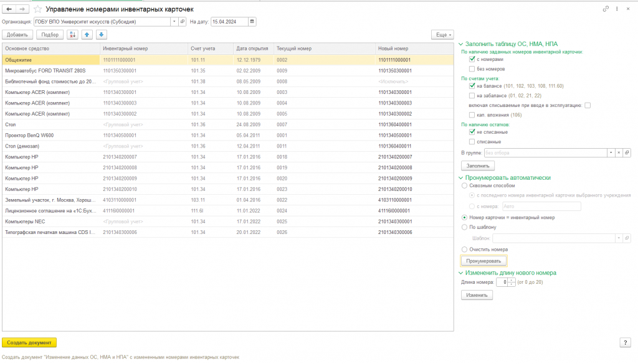The image size is (638, 364).
Task: Select 'Сквозным способом' radio option
Action: (464, 185)
